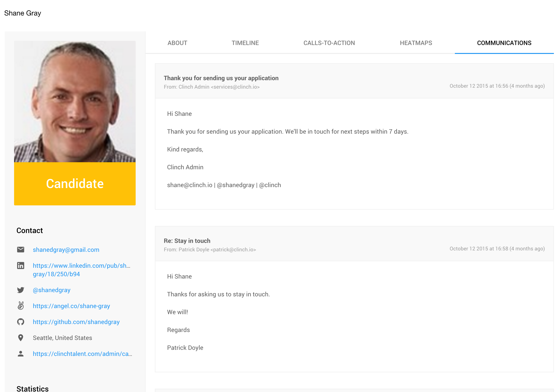
Task: Open the github.com/shanedgray link
Action: [x=76, y=322]
